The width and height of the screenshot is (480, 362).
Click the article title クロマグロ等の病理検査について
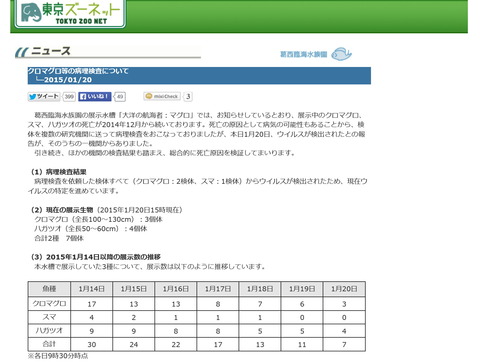point(78,71)
